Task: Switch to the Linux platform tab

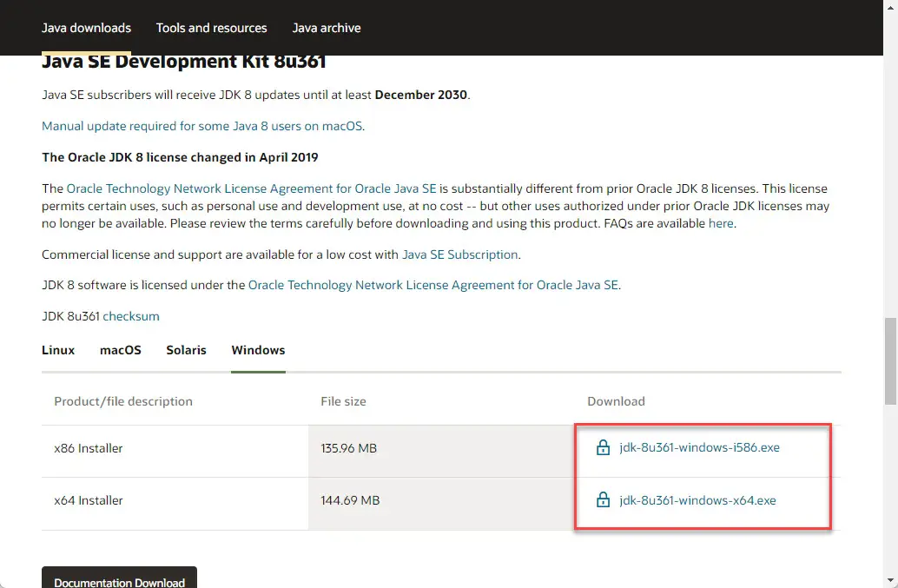Action: coord(58,350)
